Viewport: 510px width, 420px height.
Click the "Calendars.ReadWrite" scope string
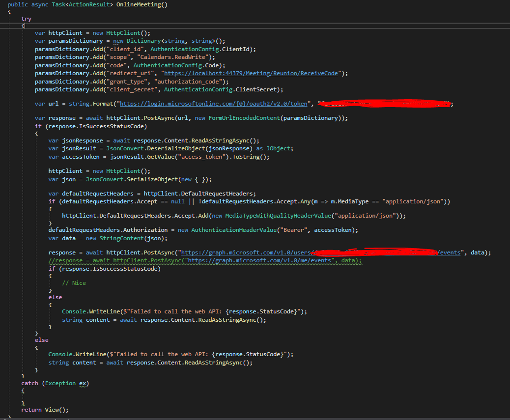click(172, 57)
